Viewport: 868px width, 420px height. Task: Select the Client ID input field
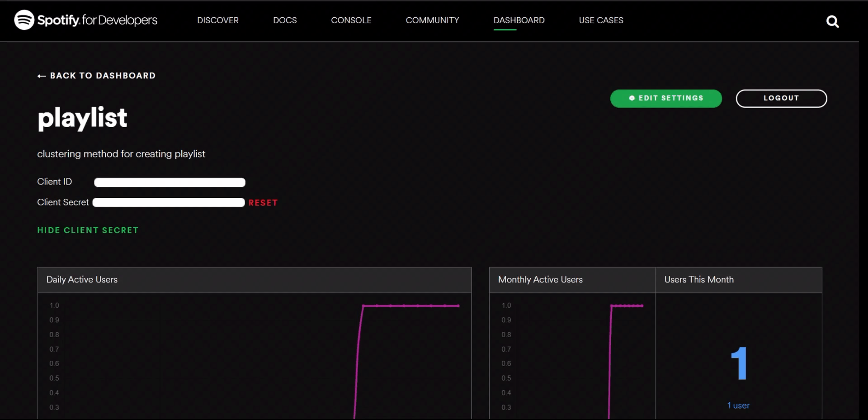(170, 182)
